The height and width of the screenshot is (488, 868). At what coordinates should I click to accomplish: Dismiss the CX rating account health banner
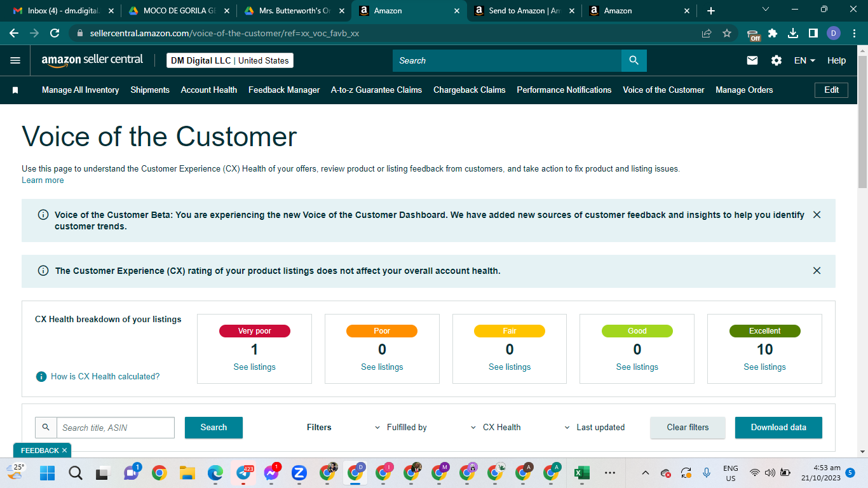point(817,271)
